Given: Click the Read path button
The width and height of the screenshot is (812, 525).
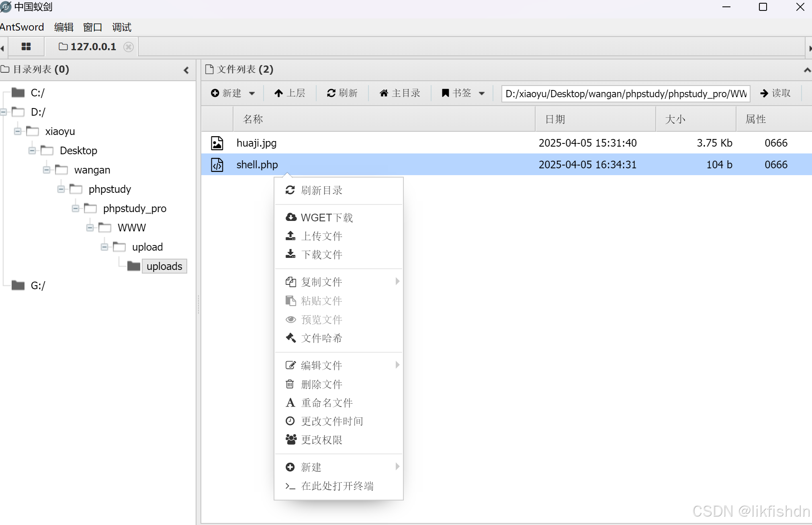Looking at the screenshot, I should (x=775, y=93).
